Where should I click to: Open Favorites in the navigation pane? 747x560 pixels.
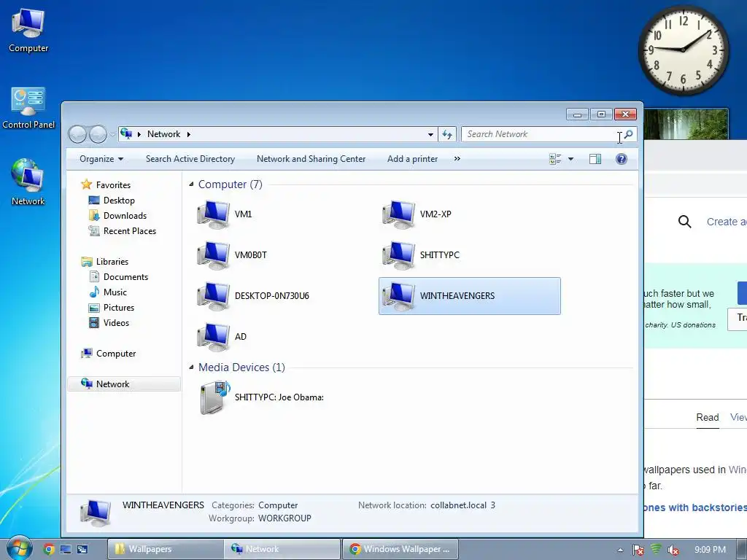(113, 184)
